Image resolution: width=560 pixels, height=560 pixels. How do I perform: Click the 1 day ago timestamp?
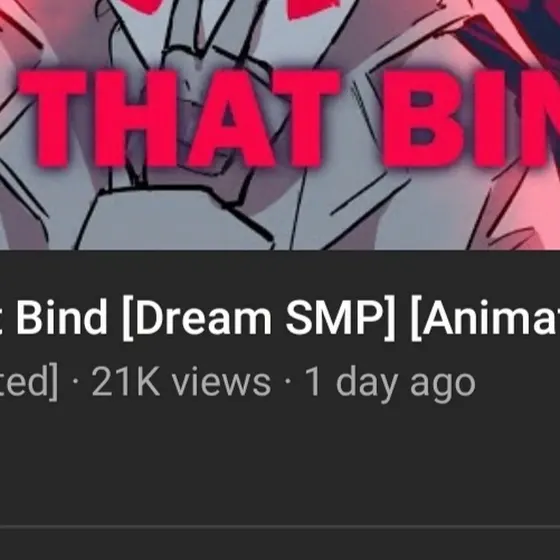390,385
